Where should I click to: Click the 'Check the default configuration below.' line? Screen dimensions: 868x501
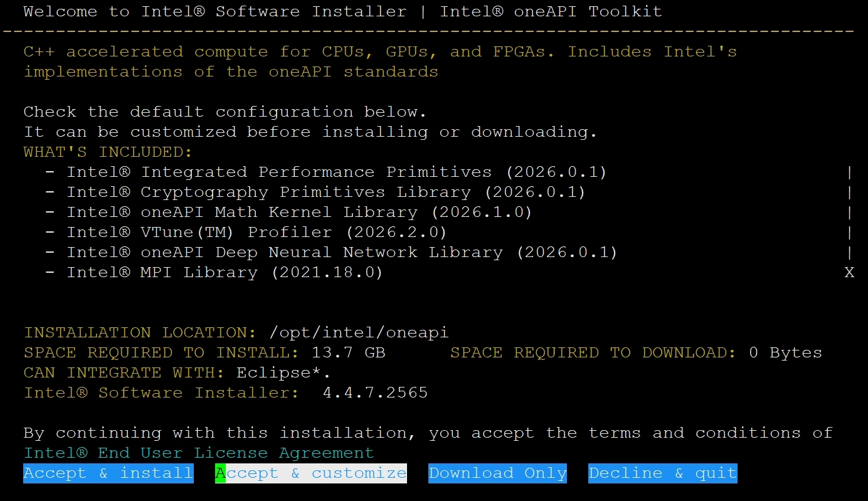pyautogui.click(x=225, y=112)
